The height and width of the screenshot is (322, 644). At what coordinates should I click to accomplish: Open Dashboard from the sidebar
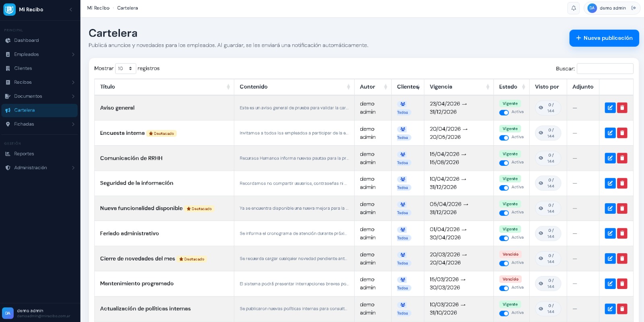click(x=27, y=40)
